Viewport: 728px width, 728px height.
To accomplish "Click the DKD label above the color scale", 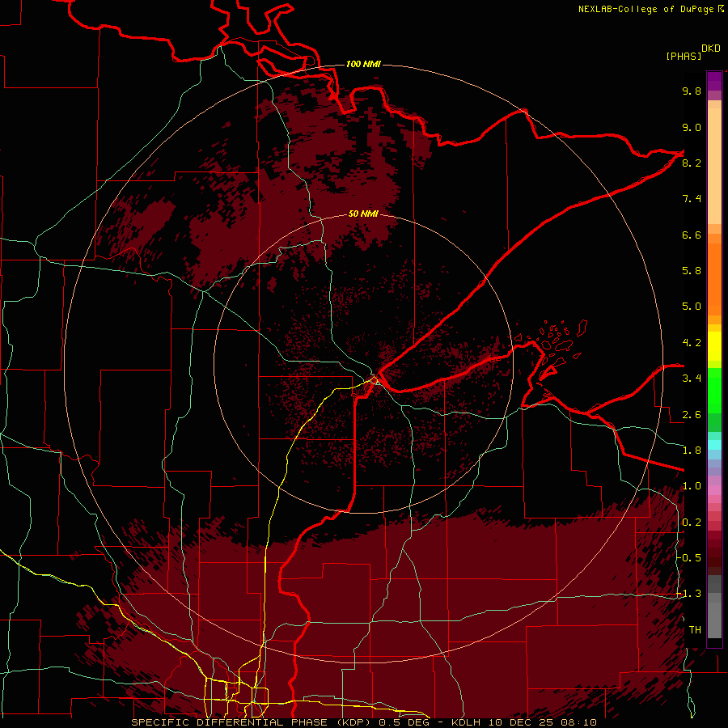I will coord(710,49).
